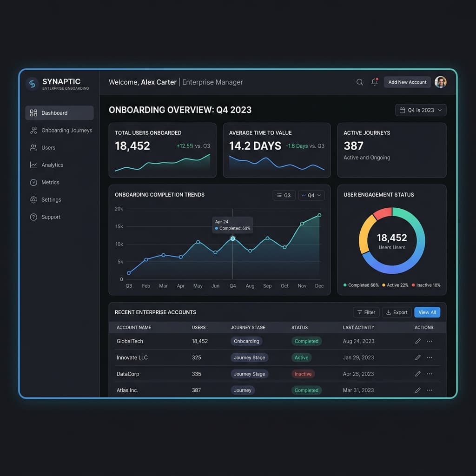Click the View All button
Image resolution: width=476 pixels, height=476 pixels.
pos(427,312)
